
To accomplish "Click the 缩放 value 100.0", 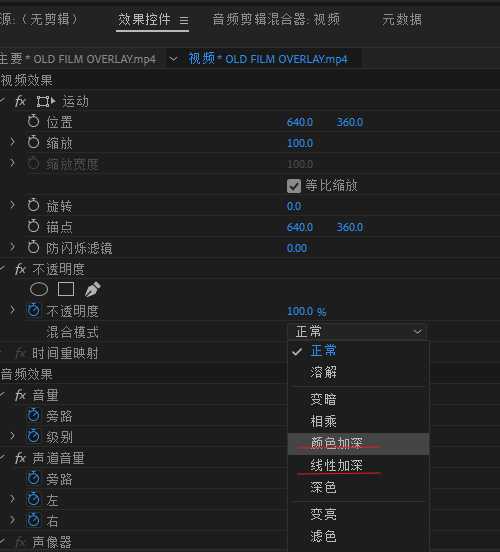I will (x=300, y=143).
